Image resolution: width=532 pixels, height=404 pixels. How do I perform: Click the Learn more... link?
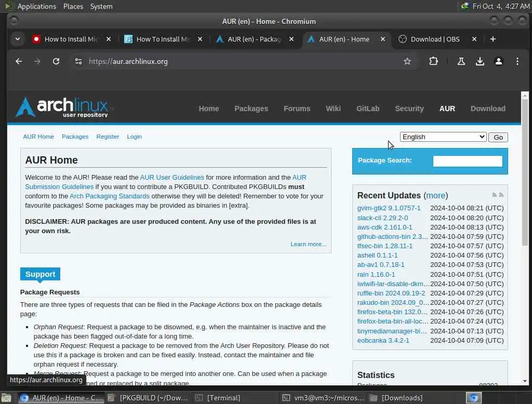(x=309, y=244)
